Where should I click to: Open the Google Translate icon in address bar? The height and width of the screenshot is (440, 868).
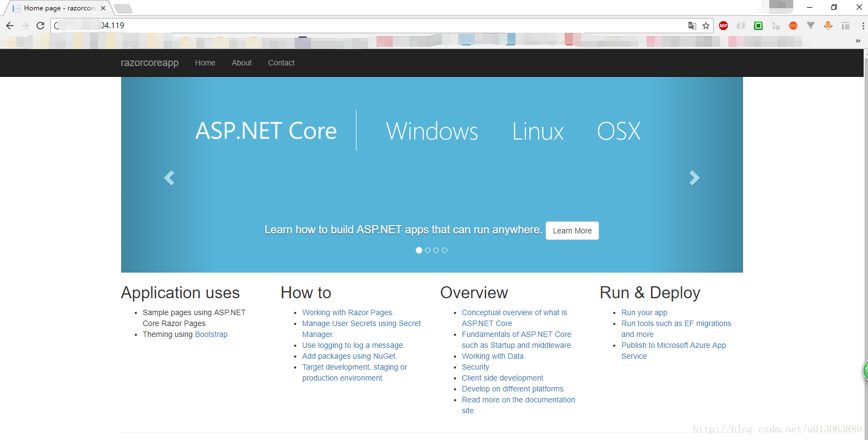tap(692, 26)
